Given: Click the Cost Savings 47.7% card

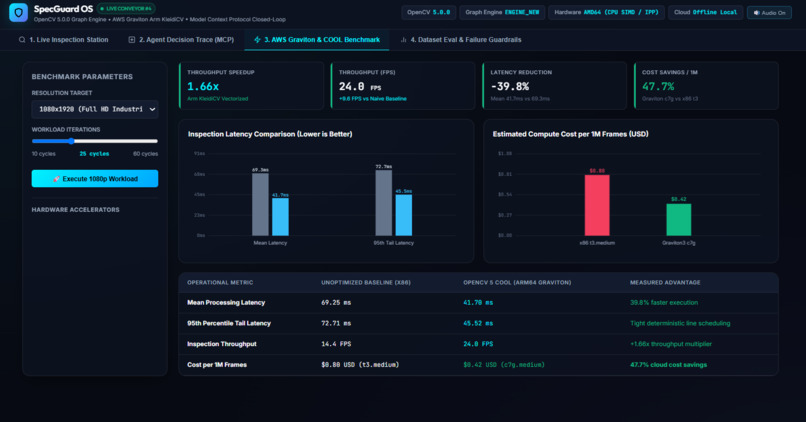Looking at the screenshot, I should tap(706, 85).
